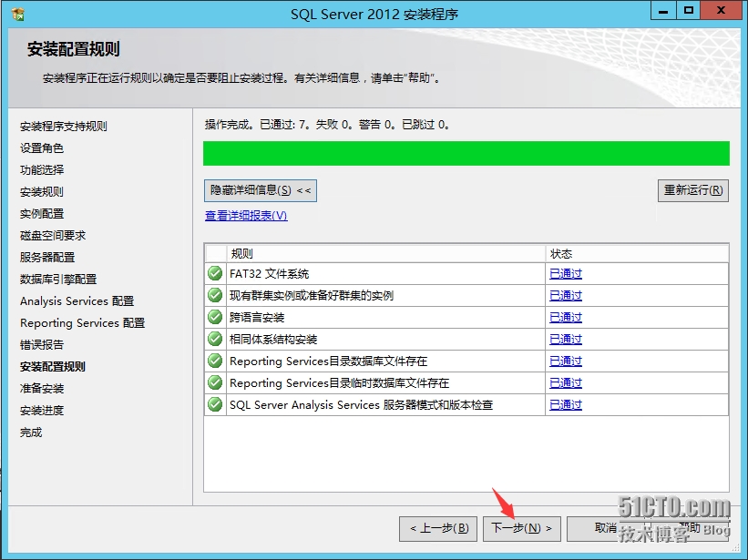
Task: Click the 状态 column header
Action: [637, 253]
